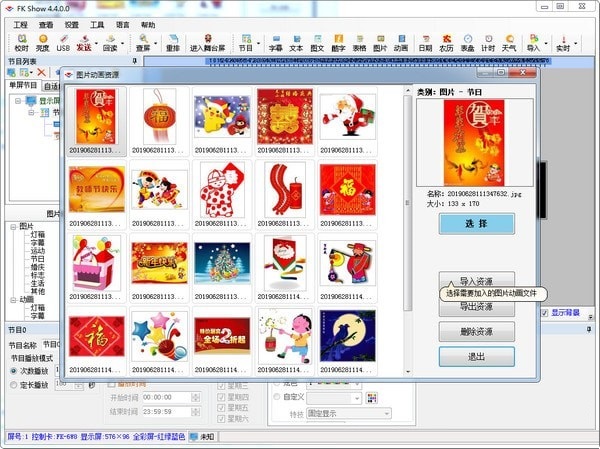Viewport: 600px width, 449px height.
Task: Select the 定长播放 radio button
Action: tap(13, 385)
